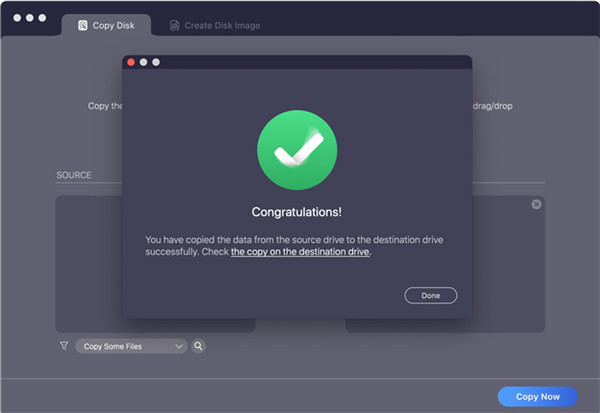The width and height of the screenshot is (600, 413).
Task: Click the dialog's gray zoom button
Action: pyautogui.click(x=156, y=62)
